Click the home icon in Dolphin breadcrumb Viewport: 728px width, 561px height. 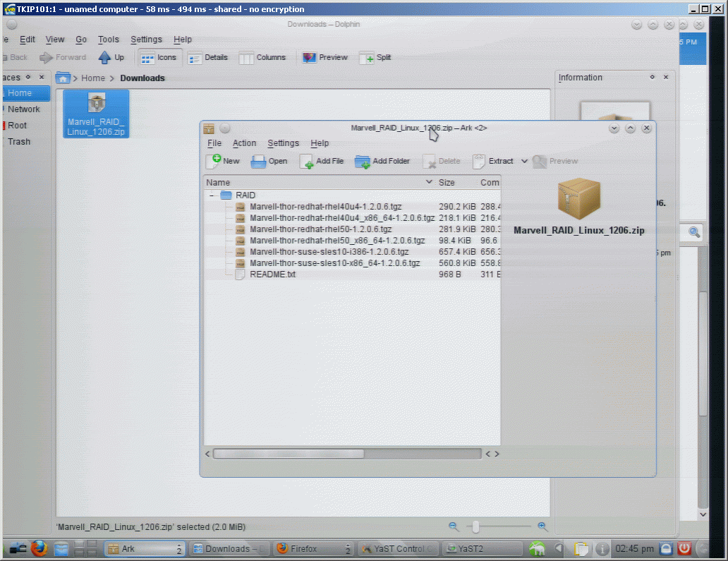63,78
